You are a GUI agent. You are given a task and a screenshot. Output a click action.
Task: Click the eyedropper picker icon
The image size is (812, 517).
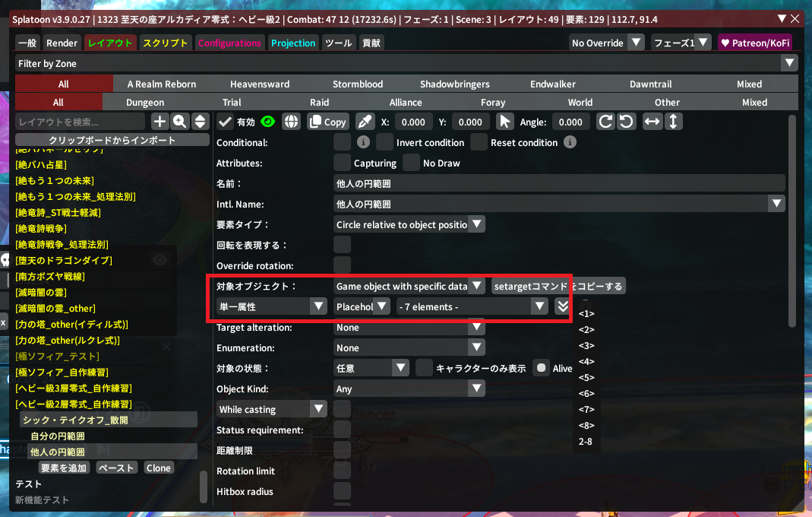[365, 122]
